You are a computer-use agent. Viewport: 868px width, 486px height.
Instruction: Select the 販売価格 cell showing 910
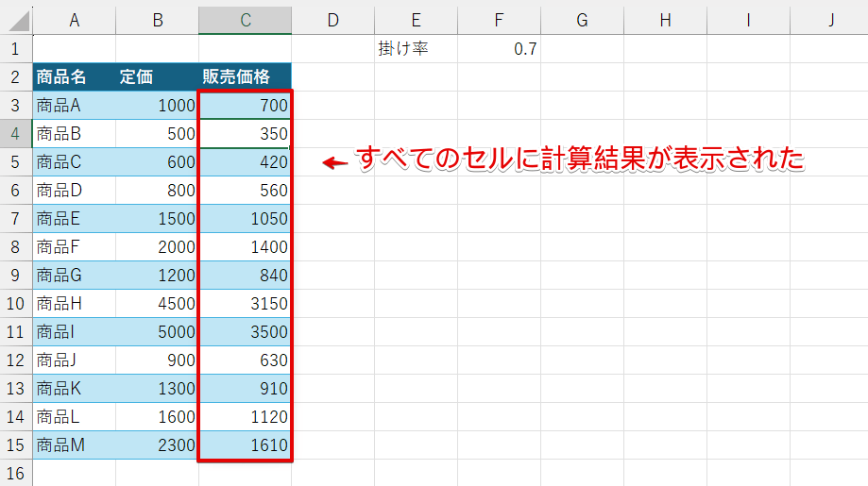246,388
